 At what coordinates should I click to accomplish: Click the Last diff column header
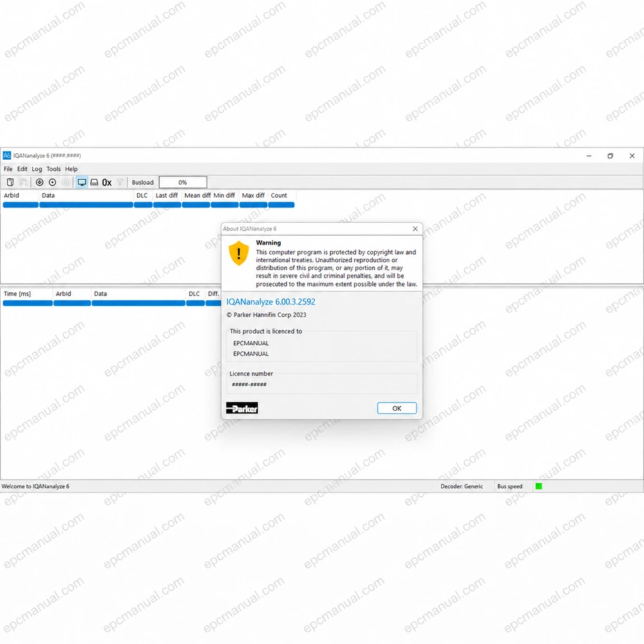point(167,196)
